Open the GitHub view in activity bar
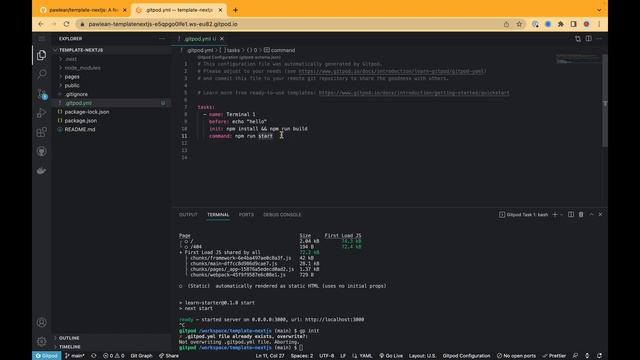 (x=42, y=151)
